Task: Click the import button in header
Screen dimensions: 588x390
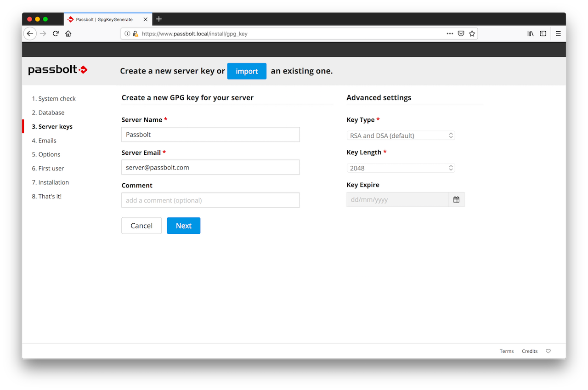Action: click(247, 71)
